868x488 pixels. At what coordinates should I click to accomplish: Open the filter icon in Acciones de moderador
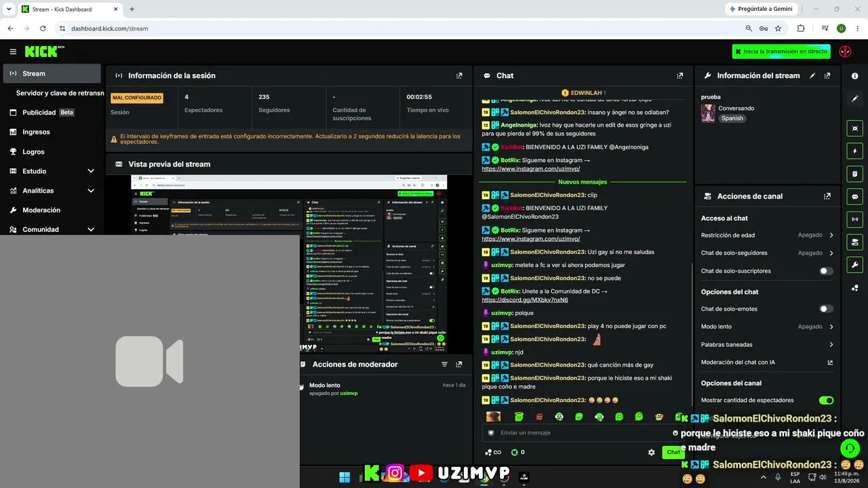pos(445,365)
